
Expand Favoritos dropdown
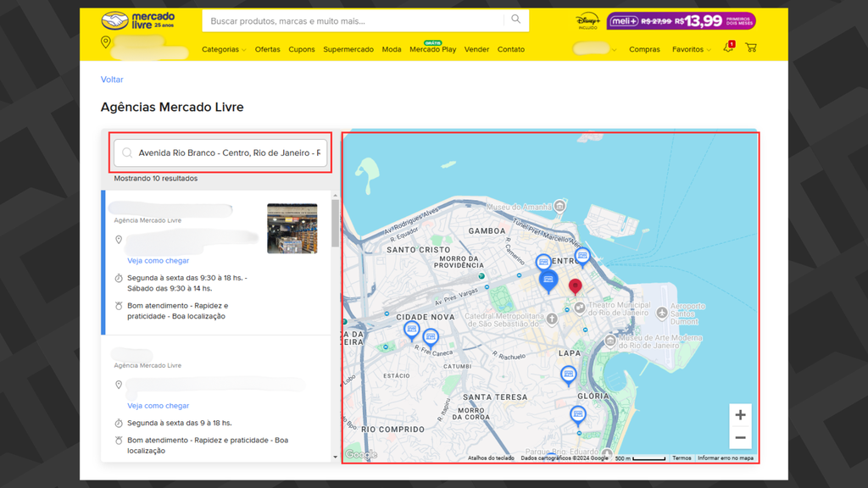(x=692, y=49)
